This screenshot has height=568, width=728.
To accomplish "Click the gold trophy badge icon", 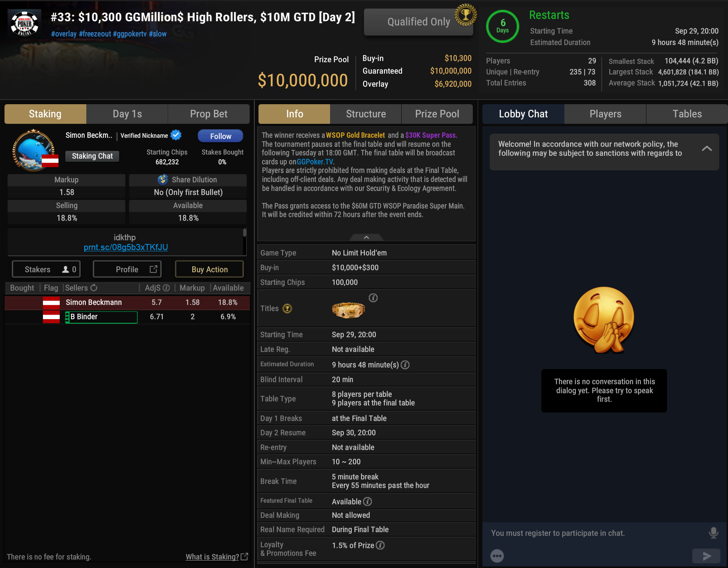I will tap(465, 15).
